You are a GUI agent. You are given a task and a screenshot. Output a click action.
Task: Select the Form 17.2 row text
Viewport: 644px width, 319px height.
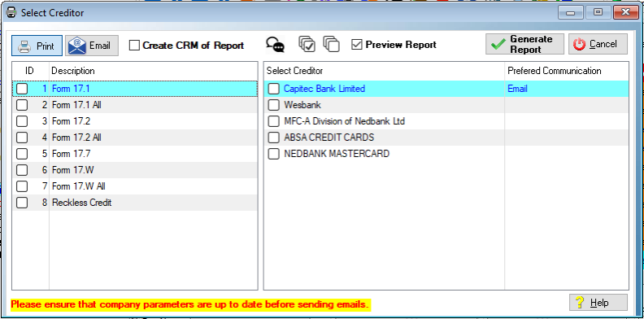click(x=71, y=121)
